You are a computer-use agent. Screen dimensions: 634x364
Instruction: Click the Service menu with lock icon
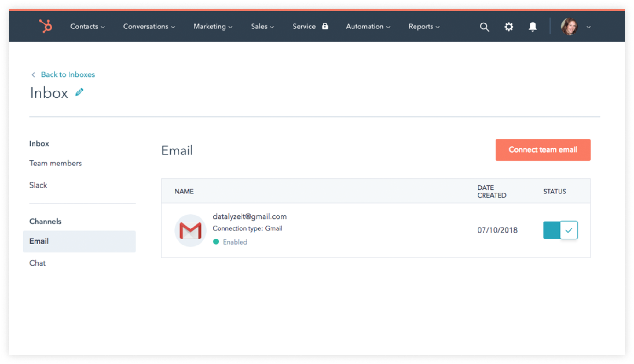click(x=310, y=27)
